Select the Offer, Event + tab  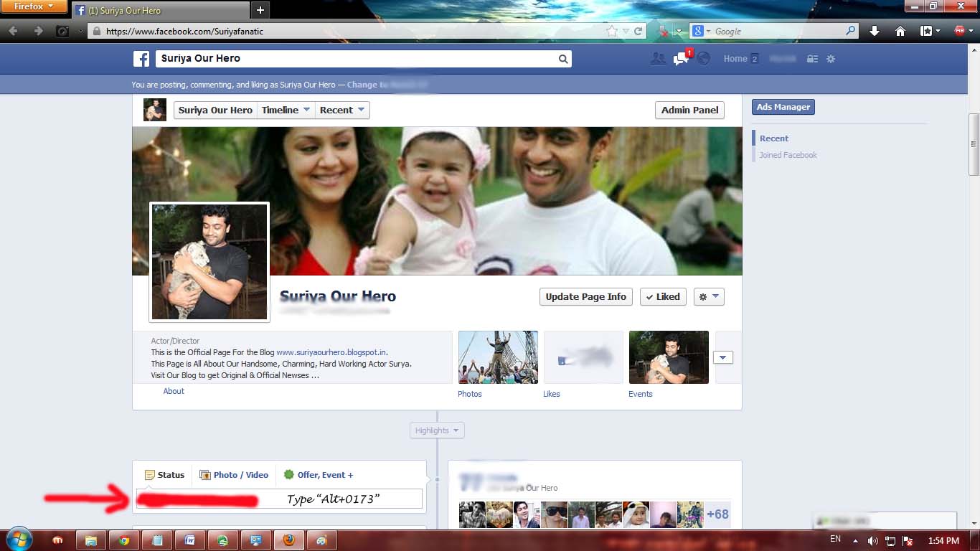(319, 475)
